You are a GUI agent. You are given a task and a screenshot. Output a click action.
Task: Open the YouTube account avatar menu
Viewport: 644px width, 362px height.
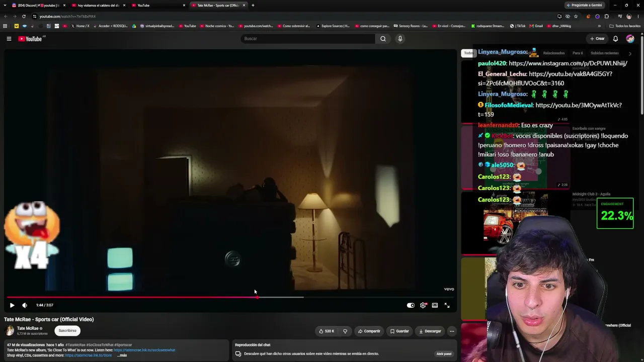pos(630,39)
